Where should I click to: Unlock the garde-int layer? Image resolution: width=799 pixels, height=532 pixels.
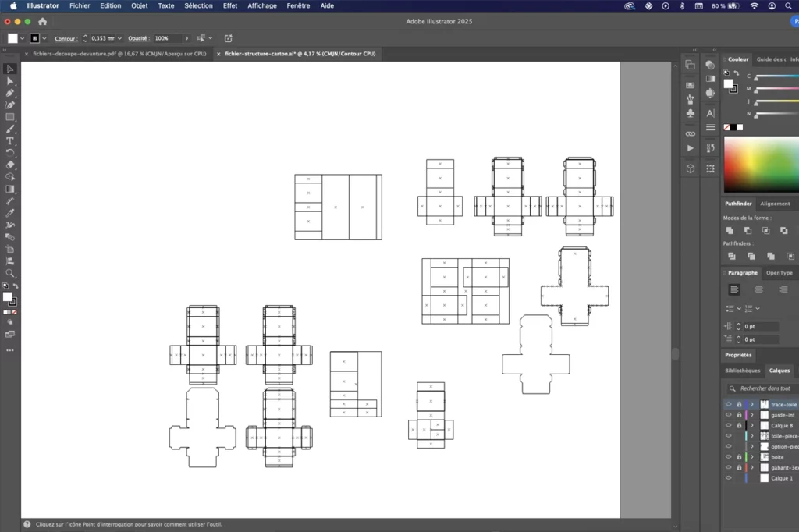[739, 415]
